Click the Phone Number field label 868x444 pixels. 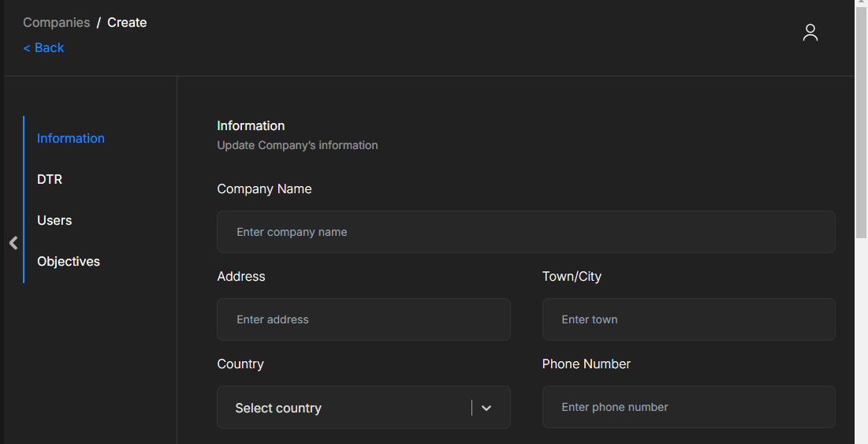point(586,364)
